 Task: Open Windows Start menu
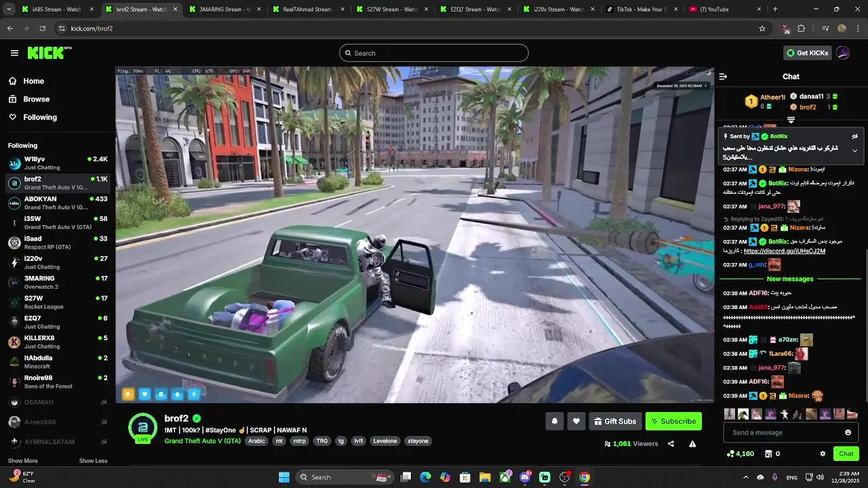(284, 477)
